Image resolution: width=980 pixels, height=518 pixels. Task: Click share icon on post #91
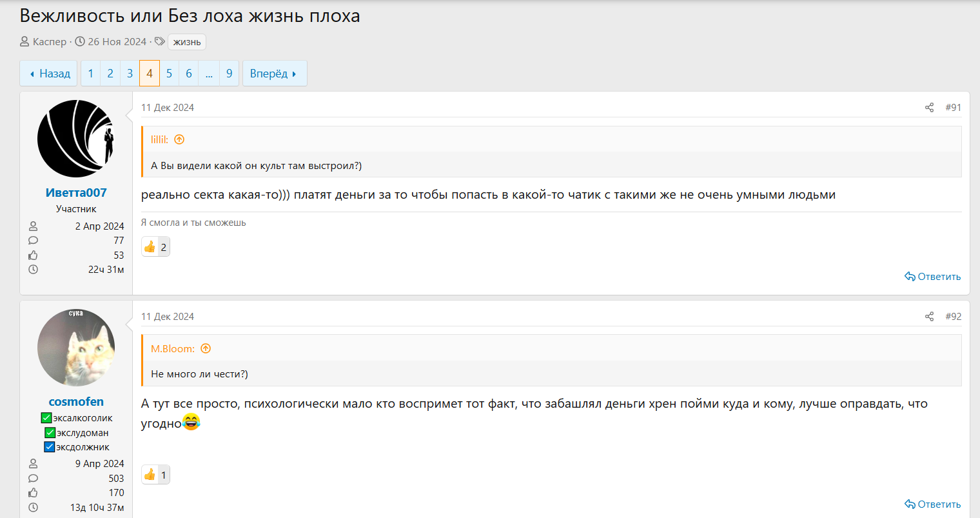(929, 108)
